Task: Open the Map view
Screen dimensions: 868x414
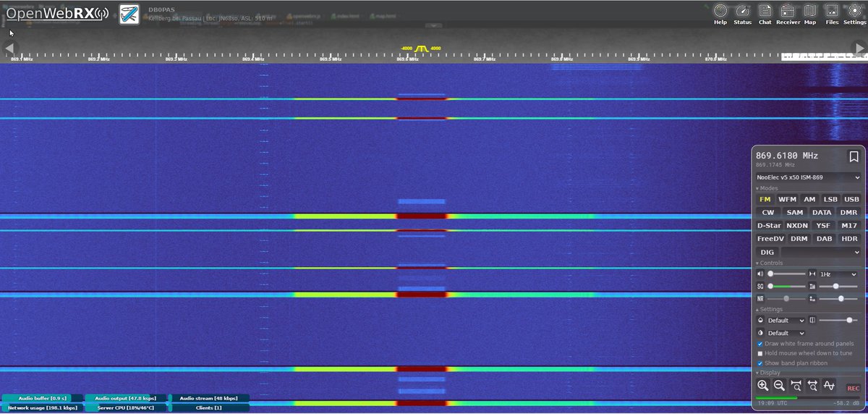Action: pyautogui.click(x=810, y=14)
